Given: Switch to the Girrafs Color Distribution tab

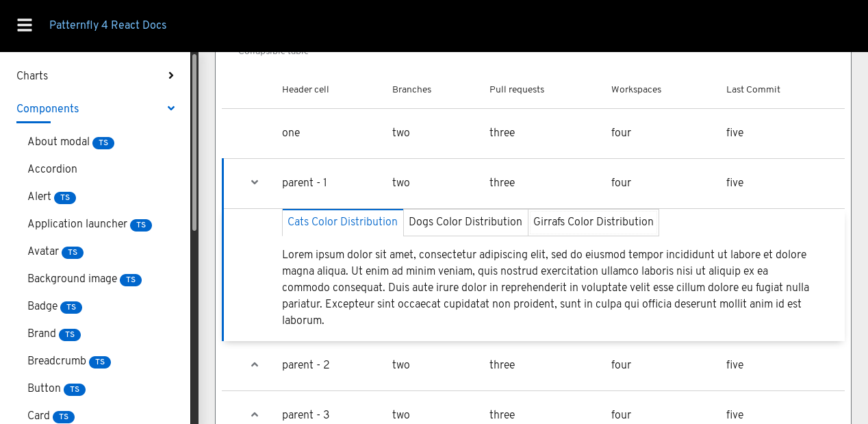Looking at the screenshot, I should pos(593,222).
